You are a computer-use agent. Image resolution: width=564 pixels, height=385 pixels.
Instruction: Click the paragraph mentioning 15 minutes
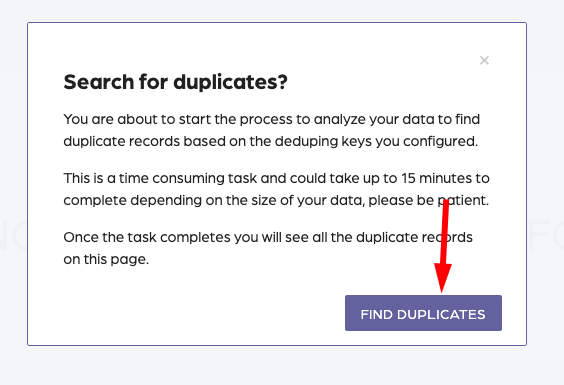pyautogui.click(x=276, y=189)
